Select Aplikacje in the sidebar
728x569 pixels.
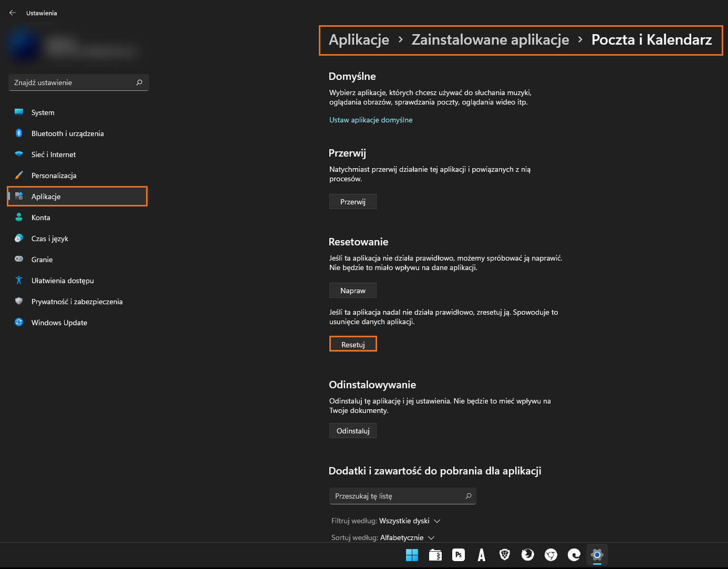77,196
